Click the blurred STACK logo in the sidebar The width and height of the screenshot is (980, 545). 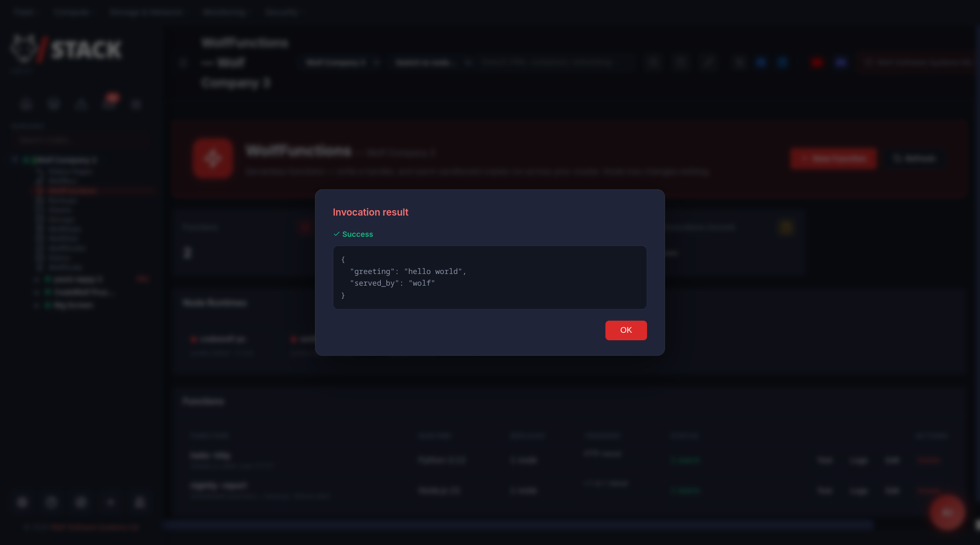click(x=67, y=49)
